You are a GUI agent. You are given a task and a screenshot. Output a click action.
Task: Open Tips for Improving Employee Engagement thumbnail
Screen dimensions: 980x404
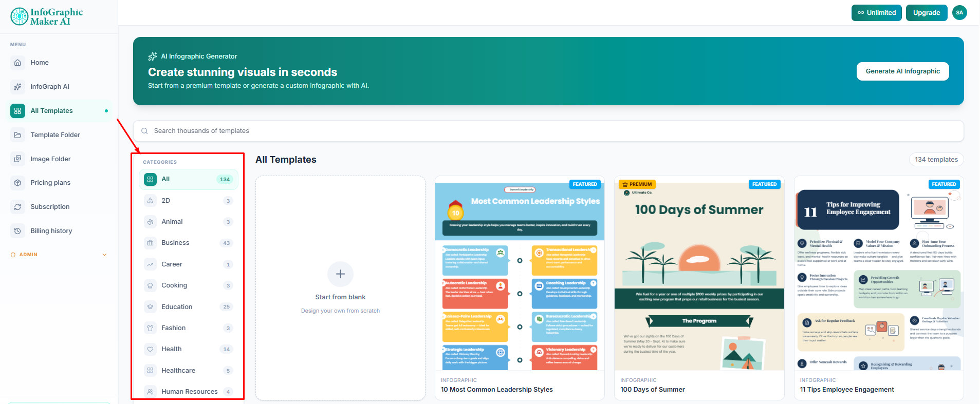coord(879,273)
